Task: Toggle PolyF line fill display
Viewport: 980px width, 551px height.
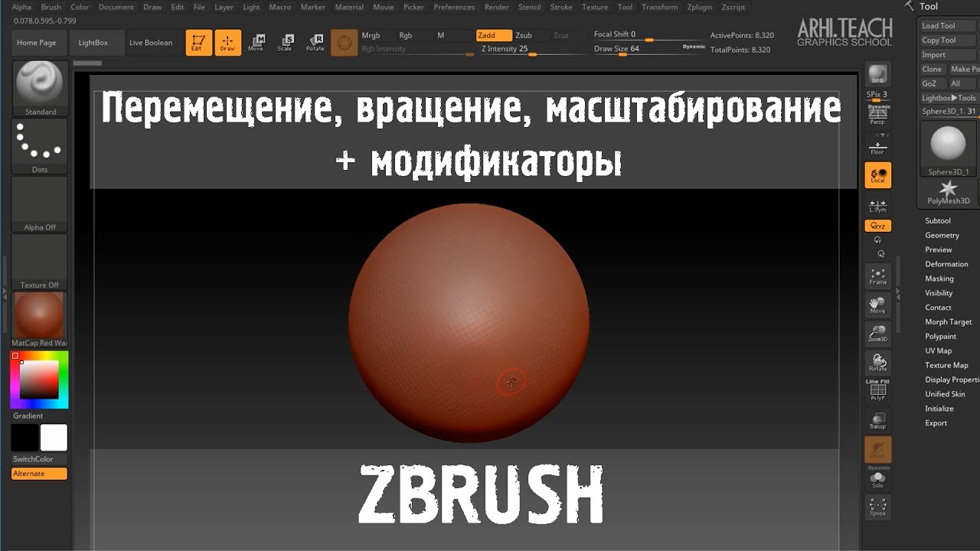Action: [x=877, y=391]
